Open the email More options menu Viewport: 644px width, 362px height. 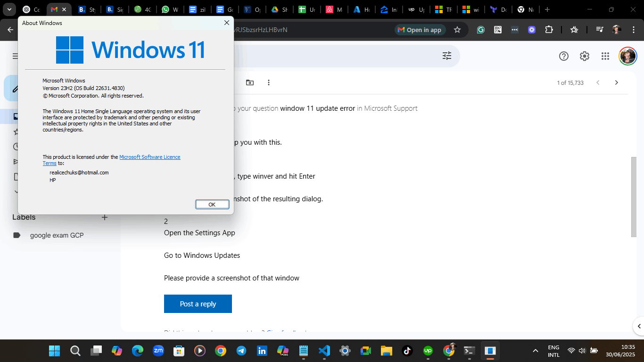pos(269,82)
